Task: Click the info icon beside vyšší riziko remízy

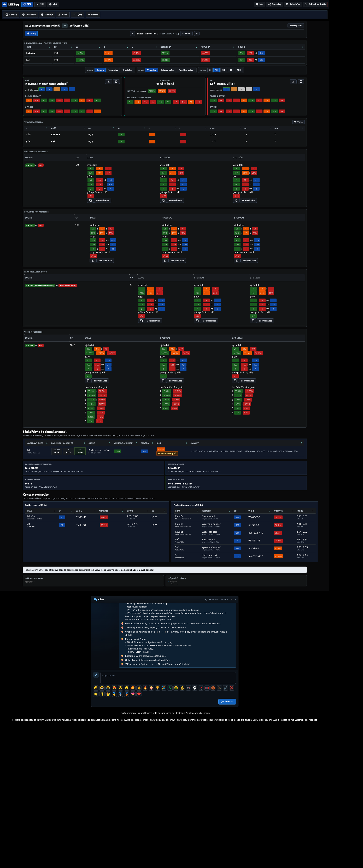Action: (x=175, y=454)
